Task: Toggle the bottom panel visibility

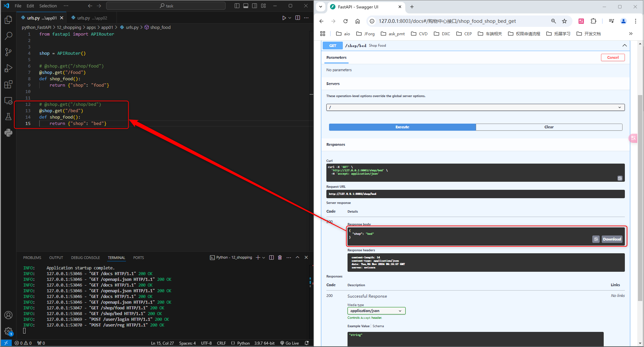Action: (246, 6)
